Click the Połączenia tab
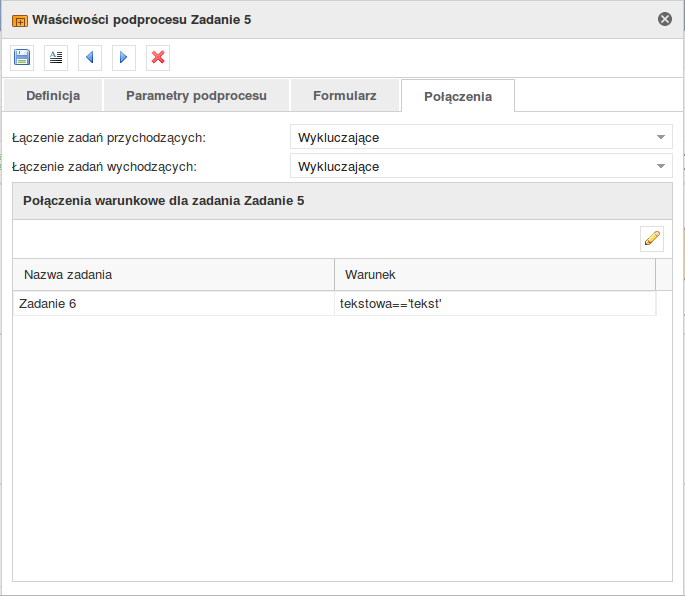685x596 pixels. click(x=458, y=96)
